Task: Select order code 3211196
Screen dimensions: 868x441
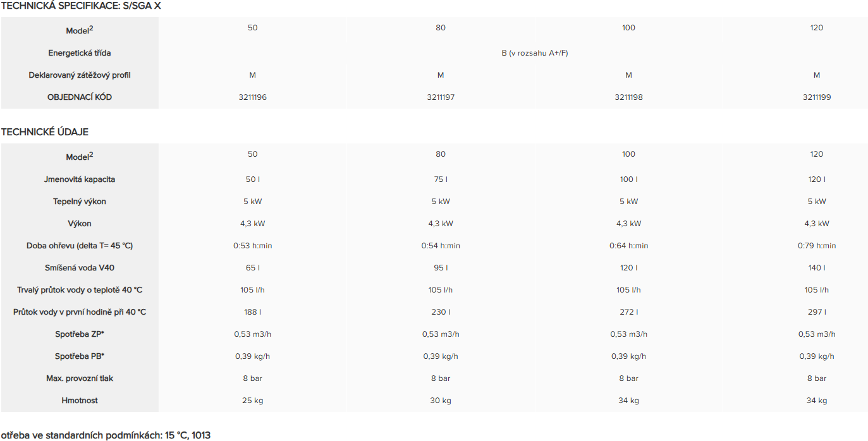Action: 253,97
